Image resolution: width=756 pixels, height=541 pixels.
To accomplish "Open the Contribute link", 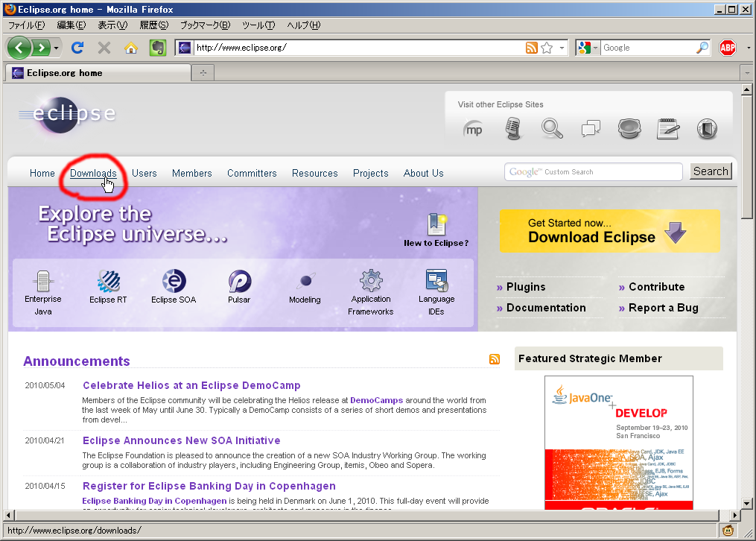I will (x=657, y=287).
